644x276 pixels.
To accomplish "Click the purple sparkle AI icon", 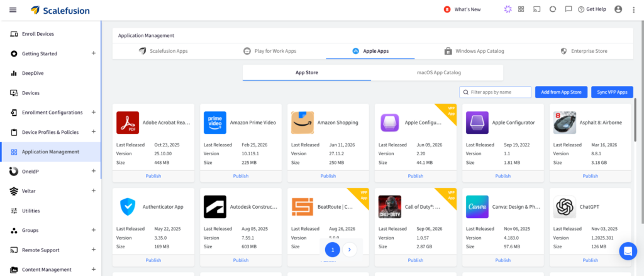I will pyautogui.click(x=508, y=9).
